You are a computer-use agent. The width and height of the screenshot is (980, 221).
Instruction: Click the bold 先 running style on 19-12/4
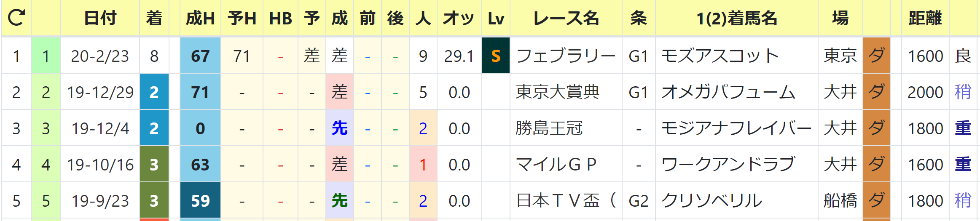(x=339, y=128)
